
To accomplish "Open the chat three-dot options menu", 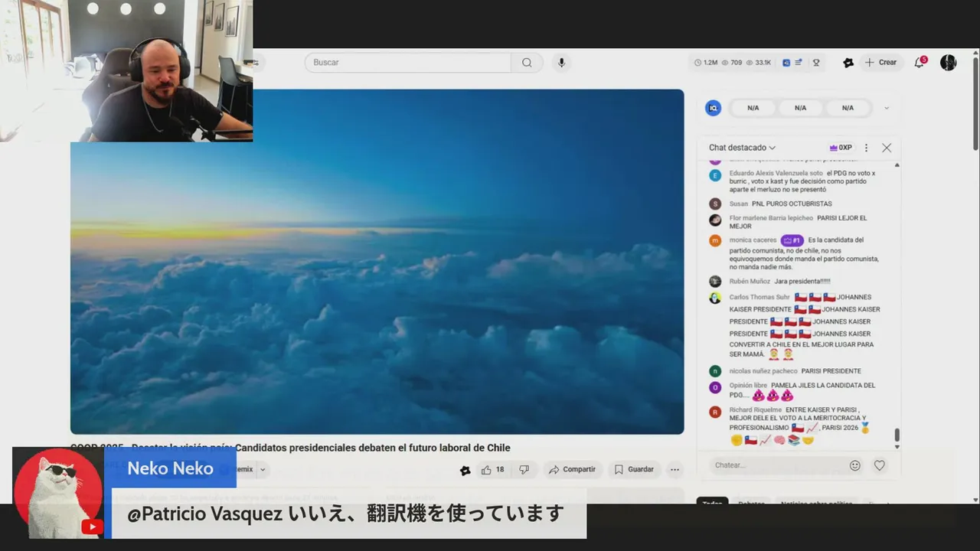I will 866,148.
